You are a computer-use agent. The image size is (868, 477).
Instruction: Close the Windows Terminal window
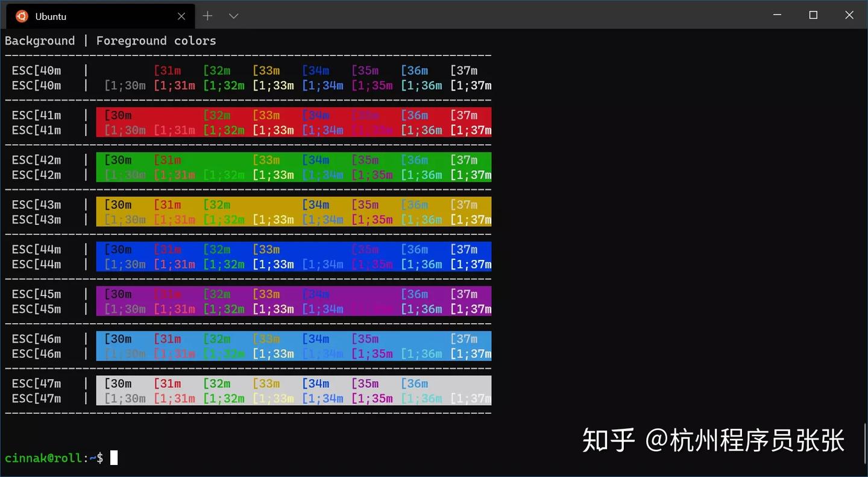coord(849,15)
